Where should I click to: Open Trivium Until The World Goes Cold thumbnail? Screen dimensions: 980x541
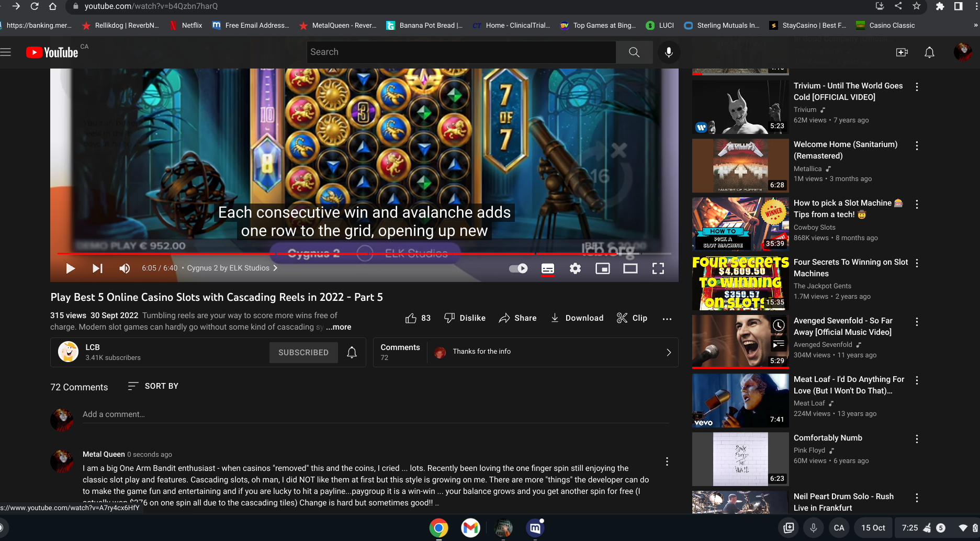coord(740,107)
